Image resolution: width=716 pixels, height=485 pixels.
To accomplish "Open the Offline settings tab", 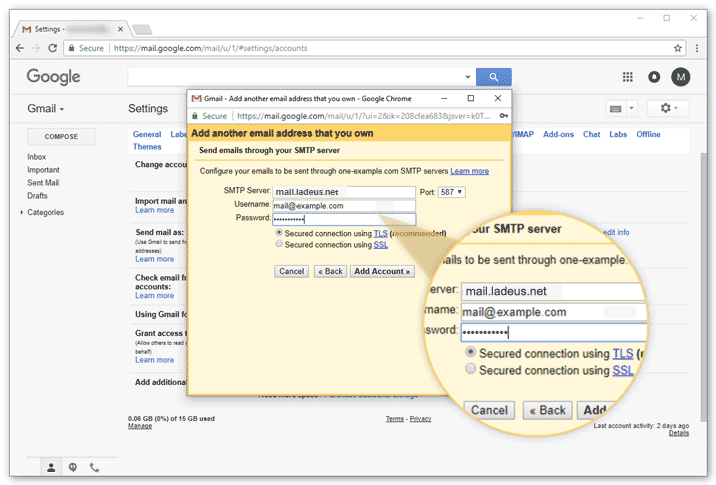I will 648,134.
